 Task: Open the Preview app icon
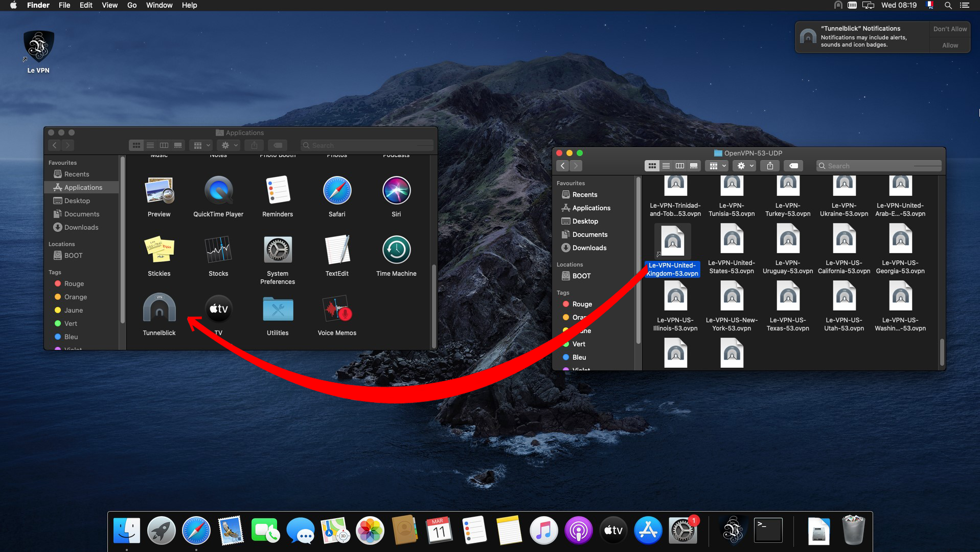[x=159, y=190]
